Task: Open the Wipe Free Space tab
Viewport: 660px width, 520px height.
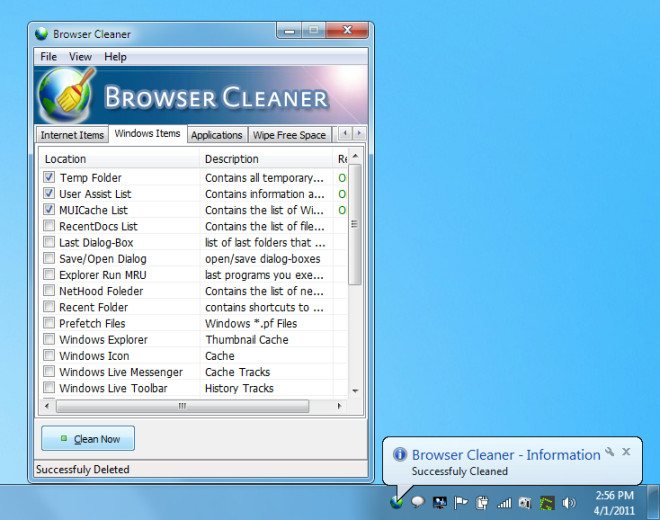Action: pyautogui.click(x=289, y=135)
